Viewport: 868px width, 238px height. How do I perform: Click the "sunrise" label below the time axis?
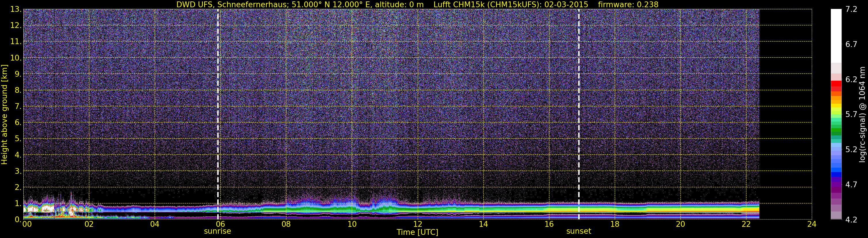point(218,231)
